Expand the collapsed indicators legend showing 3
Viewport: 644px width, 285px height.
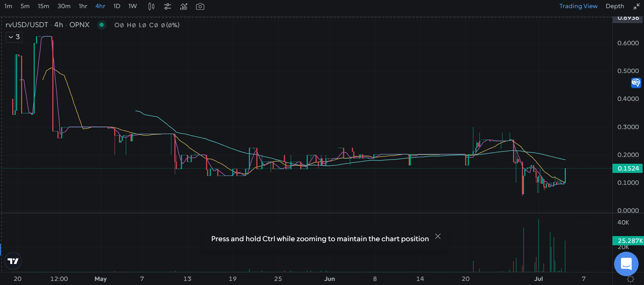pos(14,37)
